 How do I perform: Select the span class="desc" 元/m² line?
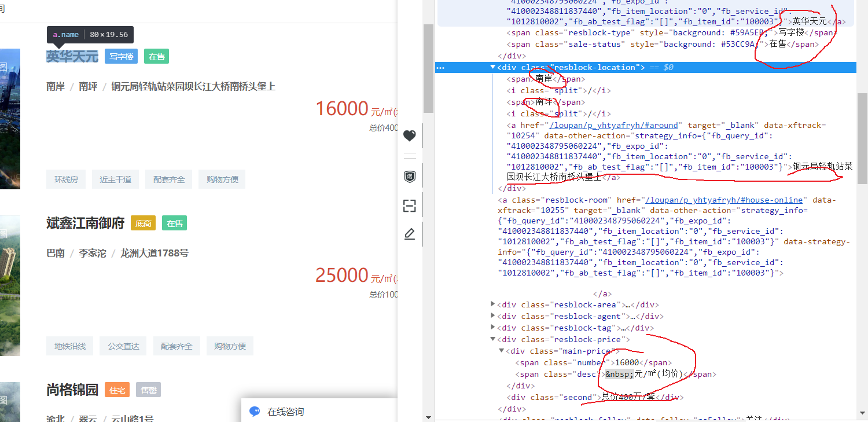(616, 374)
